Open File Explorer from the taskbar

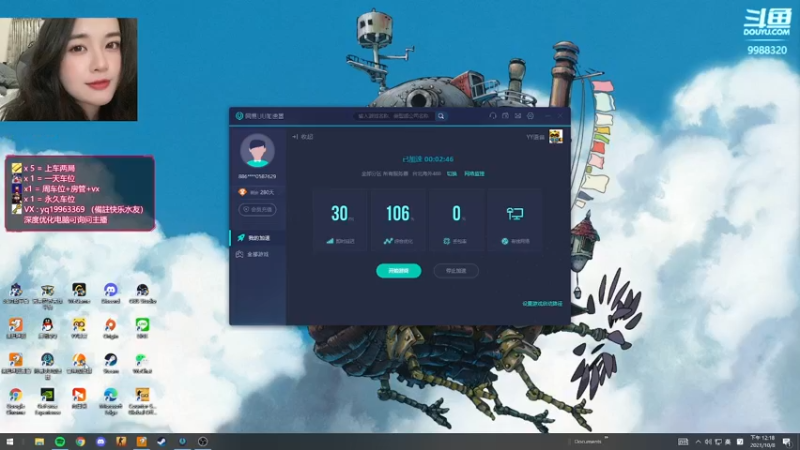[x=39, y=441]
